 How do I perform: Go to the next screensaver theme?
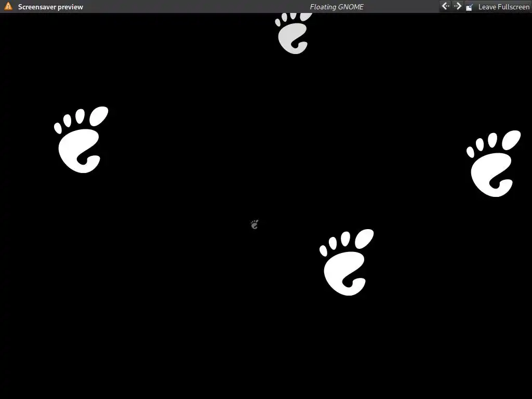coord(458,6)
